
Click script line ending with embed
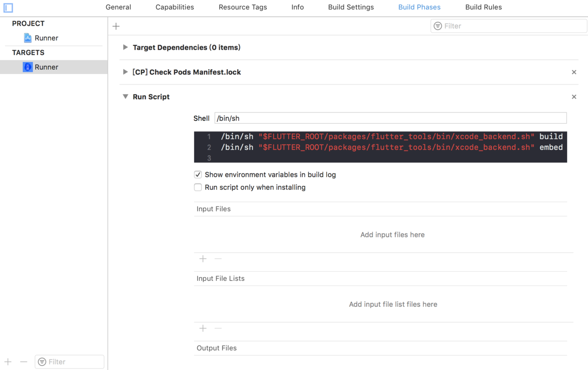pos(392,148)
